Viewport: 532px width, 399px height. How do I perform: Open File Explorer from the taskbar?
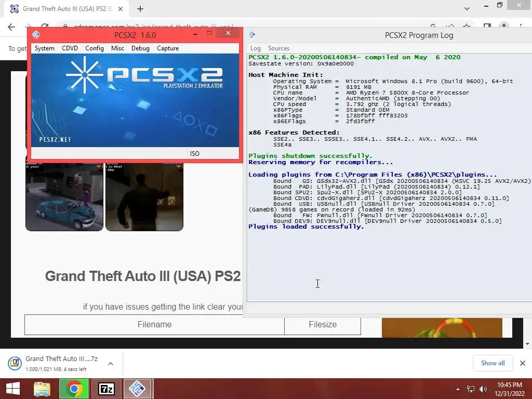42,389
